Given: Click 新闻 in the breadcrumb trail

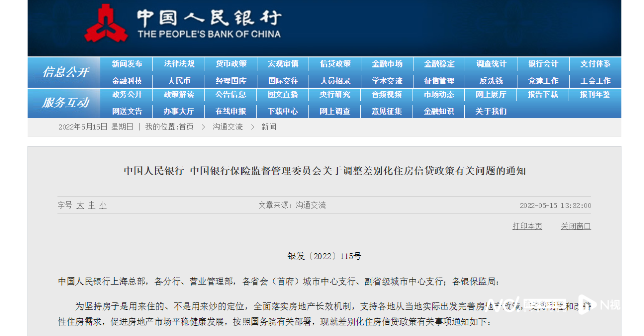Looking at the screenshot, I should [269, 127].
